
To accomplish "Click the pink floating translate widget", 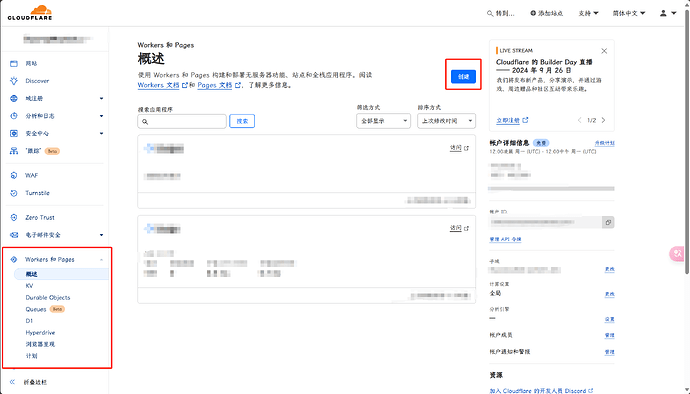I will pos(677,254).
